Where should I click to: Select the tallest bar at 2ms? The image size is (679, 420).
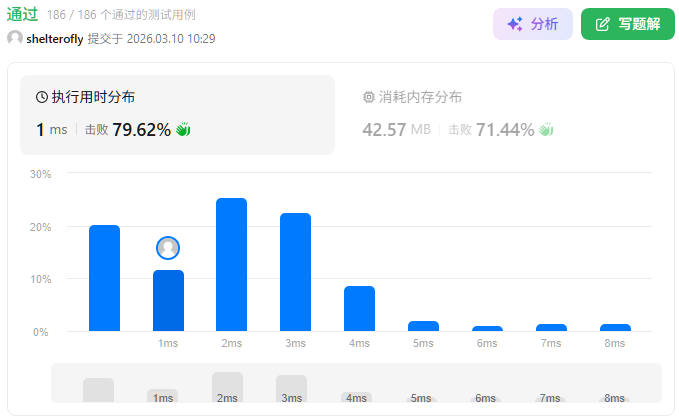pyautogui.click(x=231, y=265)
